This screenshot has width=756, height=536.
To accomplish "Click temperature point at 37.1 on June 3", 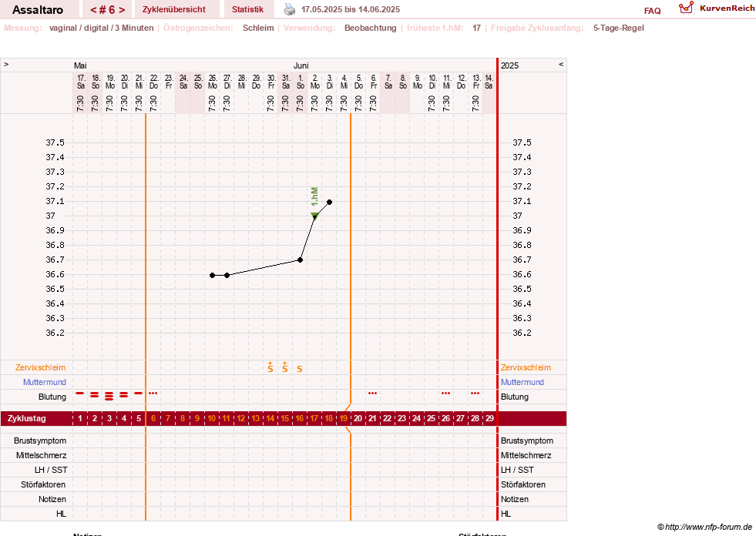I will pos(329,202).
